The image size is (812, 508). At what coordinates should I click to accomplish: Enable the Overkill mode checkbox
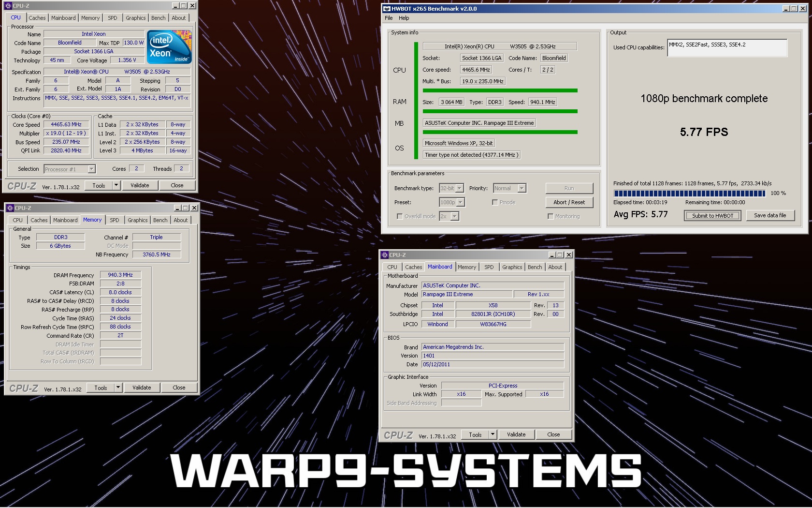coord(400,216)
